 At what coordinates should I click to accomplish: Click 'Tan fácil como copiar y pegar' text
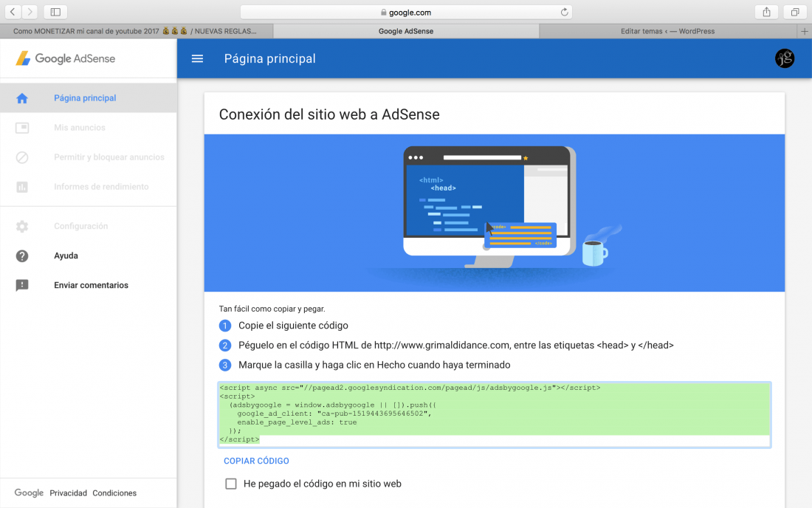272,309
